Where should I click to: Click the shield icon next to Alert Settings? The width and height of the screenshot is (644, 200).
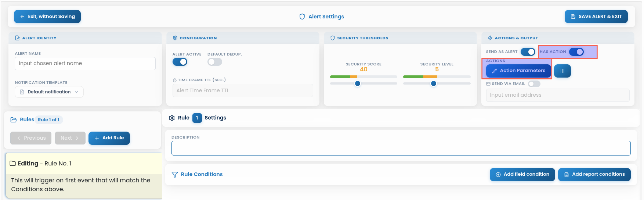(302, 17)
